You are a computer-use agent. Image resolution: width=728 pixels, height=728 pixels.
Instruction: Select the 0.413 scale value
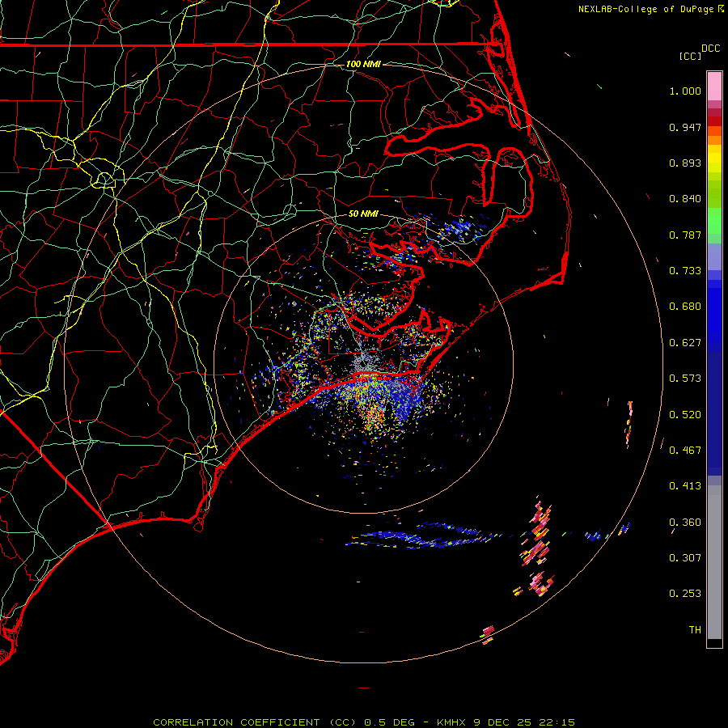click(x=685, y=486)
